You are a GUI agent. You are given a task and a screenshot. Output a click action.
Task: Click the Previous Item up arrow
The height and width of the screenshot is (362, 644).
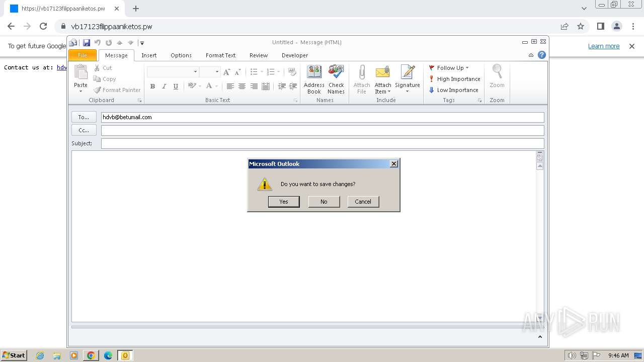pyautogui.click(x=120, y=43)
